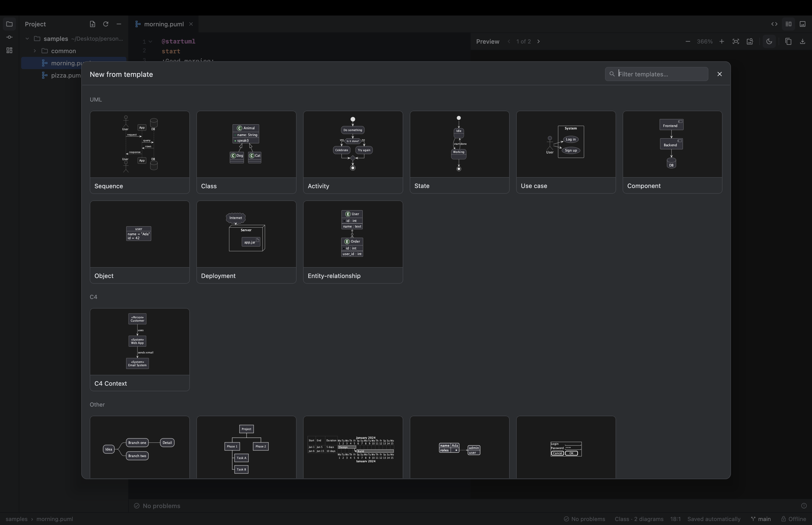Copy diagram to clipboard icon
This screenshot has height=525, width=812.
tap(788, 41)
